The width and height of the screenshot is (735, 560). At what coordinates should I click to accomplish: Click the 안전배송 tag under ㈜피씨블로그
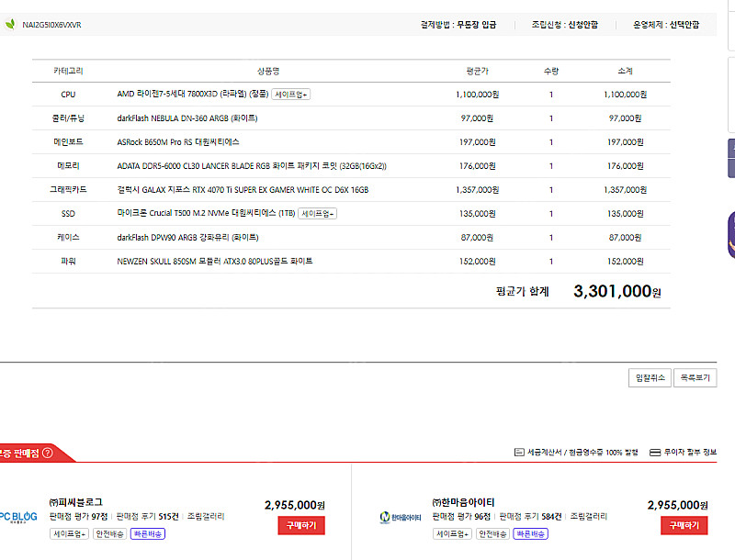[109, 533]
